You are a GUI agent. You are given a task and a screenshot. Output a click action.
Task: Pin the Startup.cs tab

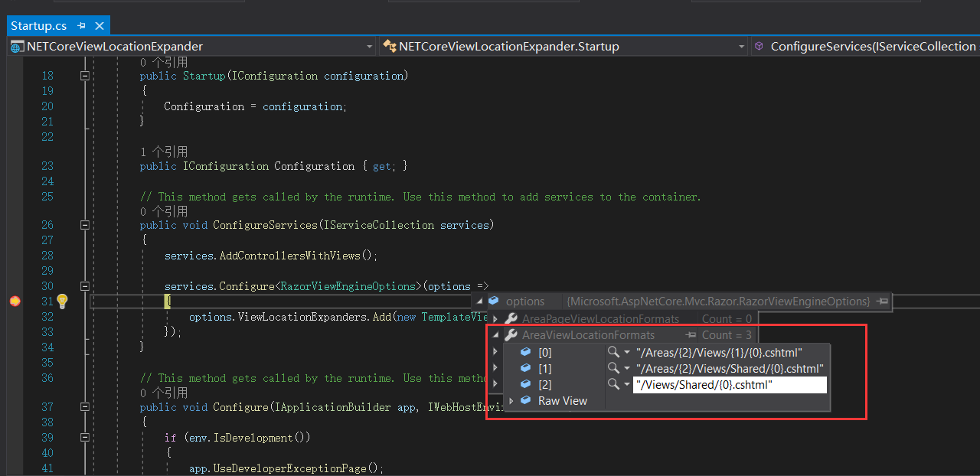pos(83,26)
